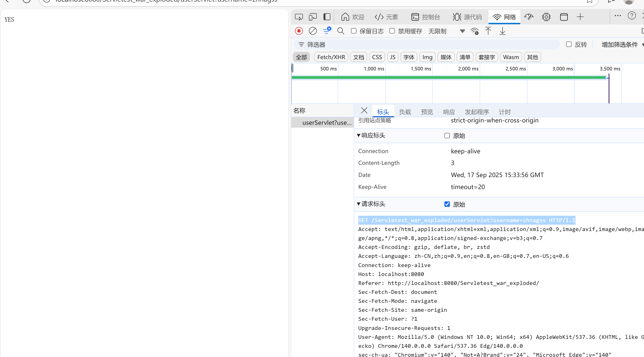The image size is (644, 357).
Task: Open the Performance tools icon
Action: click(x=529, y=17)
